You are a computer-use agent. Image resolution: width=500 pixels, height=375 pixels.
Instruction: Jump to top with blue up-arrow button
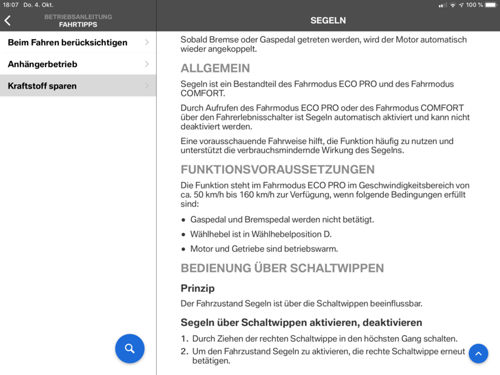(478, 354)
